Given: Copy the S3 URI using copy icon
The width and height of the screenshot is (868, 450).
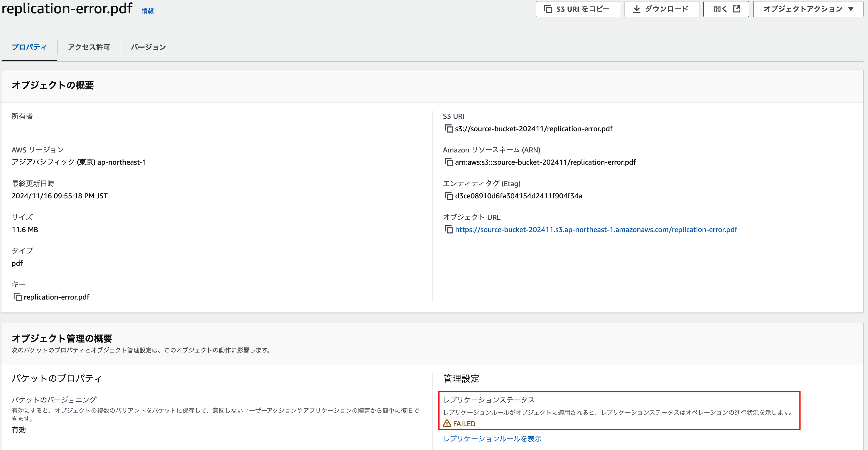Looking at the screenshot, I should coord(449,129).
